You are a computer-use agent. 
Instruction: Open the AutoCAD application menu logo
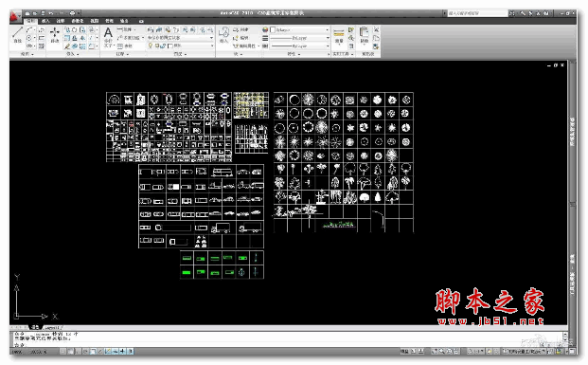14,16
